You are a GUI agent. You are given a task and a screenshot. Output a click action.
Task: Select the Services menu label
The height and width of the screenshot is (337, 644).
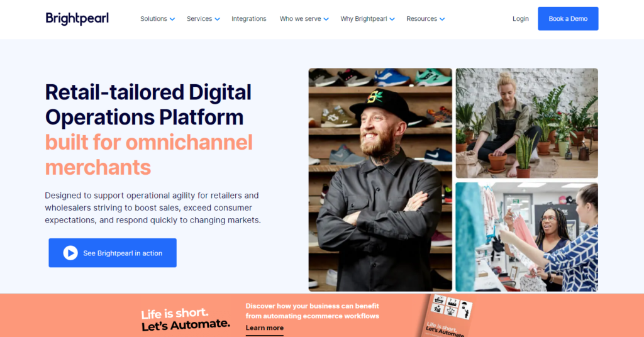pos(199,19)
